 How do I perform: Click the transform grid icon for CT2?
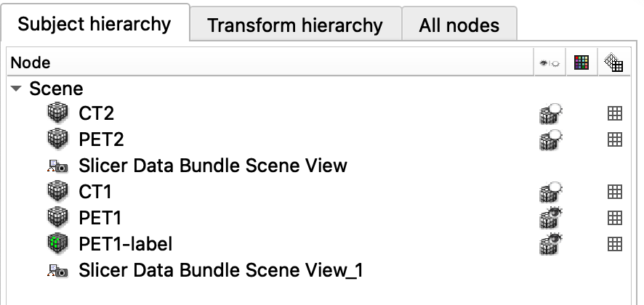[x=614, y=113]
